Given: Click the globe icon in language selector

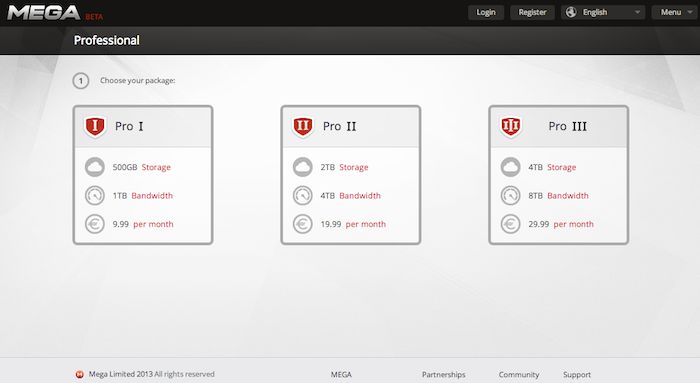Looking at the screenshot, I should pos(571,12).
